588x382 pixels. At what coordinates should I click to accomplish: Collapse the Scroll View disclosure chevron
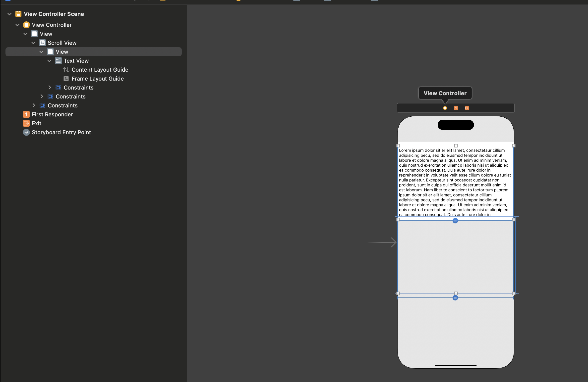pyautogui.click(x=33, y=43)
